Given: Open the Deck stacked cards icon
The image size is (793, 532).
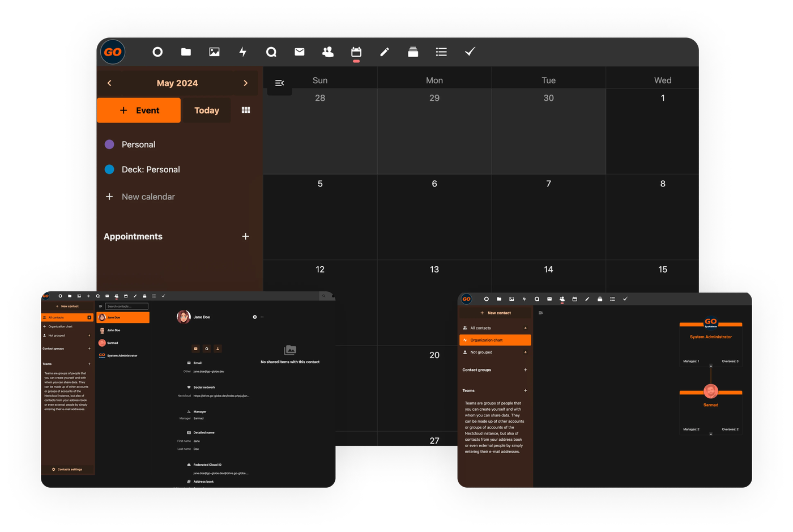Looking at the screenshot, I should [x=413, y=52].
